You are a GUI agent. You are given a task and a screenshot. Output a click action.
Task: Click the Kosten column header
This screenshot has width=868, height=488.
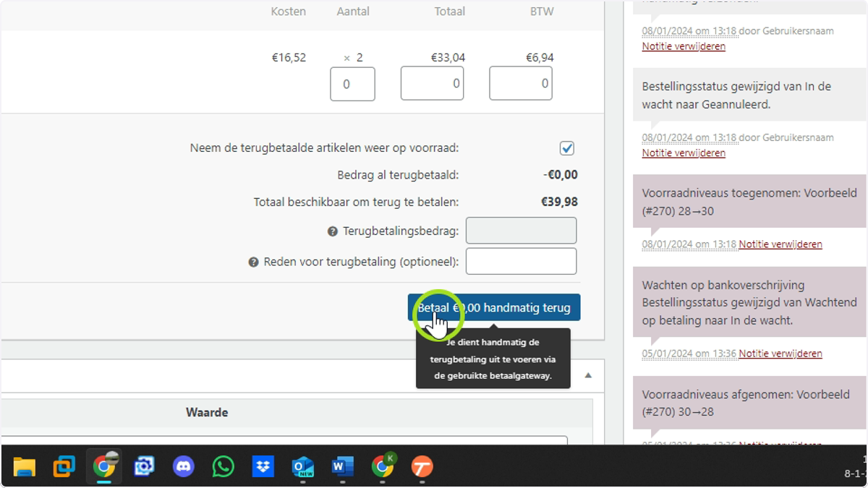point(289,12)
